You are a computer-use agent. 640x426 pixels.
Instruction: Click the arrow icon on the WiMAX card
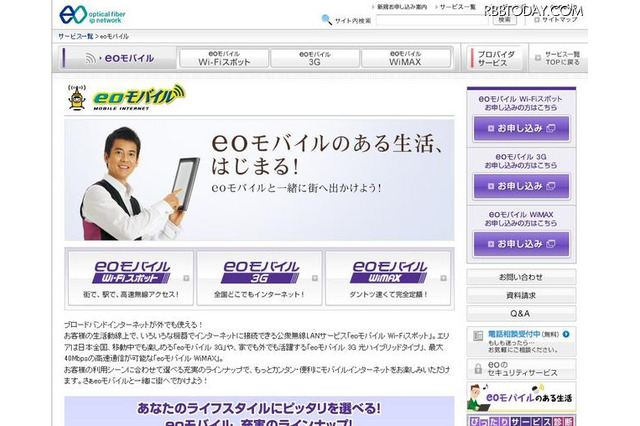click(x=443, y=278)
